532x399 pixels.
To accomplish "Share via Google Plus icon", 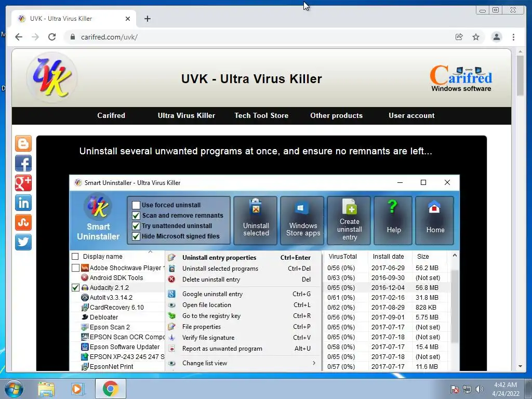I will click(23, 183).
